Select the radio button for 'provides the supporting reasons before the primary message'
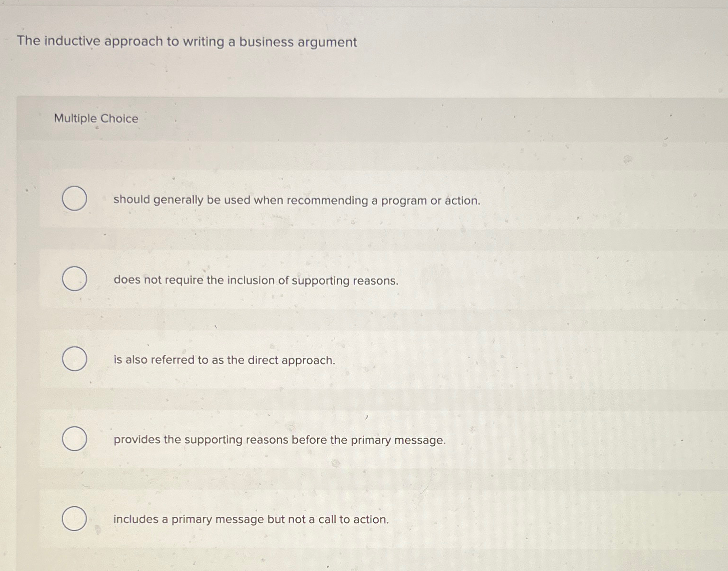The image size is (728, 571). pyautogui.click(x=74, y=438)
